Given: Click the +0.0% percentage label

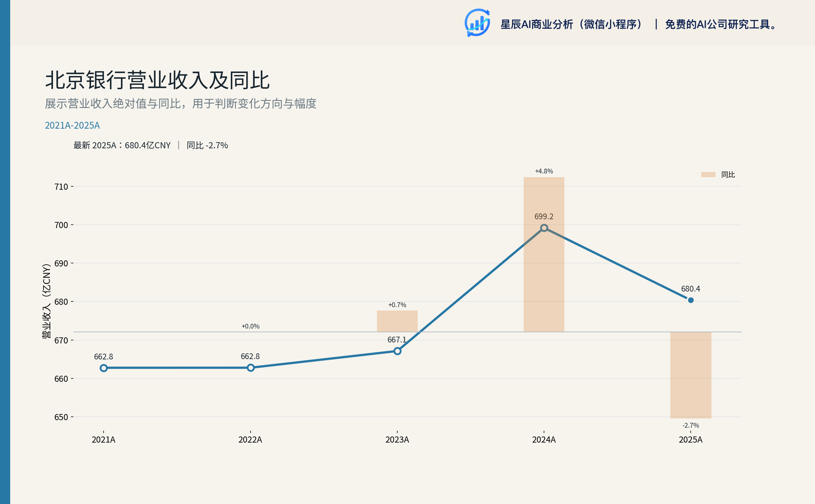Looking at the screenshot, I should 251,326.
